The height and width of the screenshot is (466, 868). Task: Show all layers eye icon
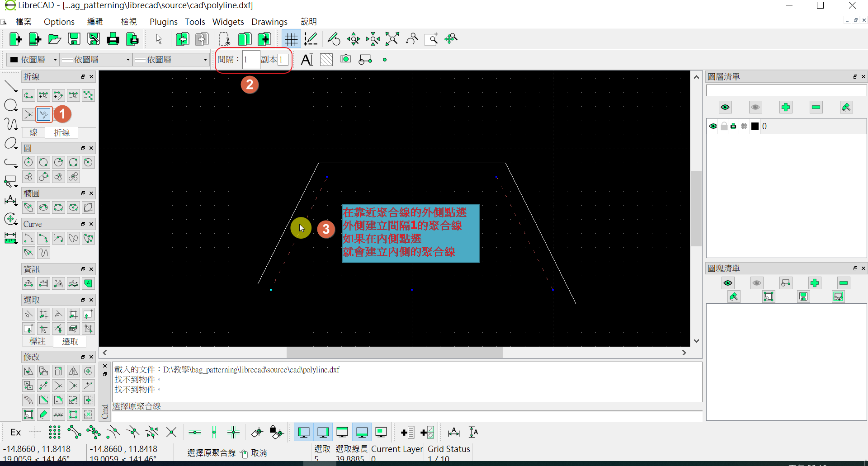(725, 107)
